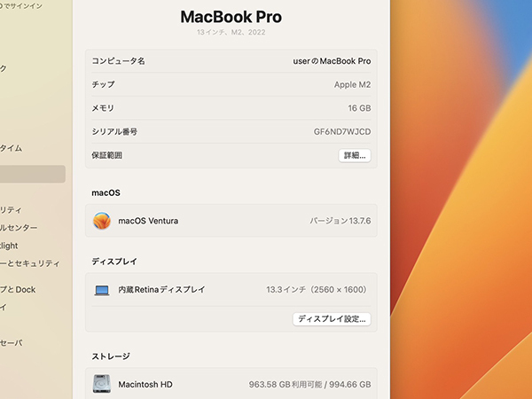Screen dimensions: 532x399
Task: Open the sidebar item ending in ルセンター
Action: (x=19, y=228)
